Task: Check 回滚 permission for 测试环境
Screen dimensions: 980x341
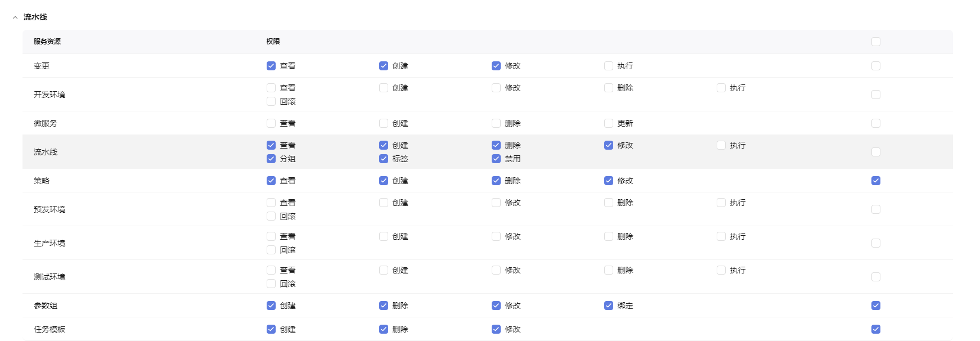Action: pyautogui.click(x=271, y=284)
